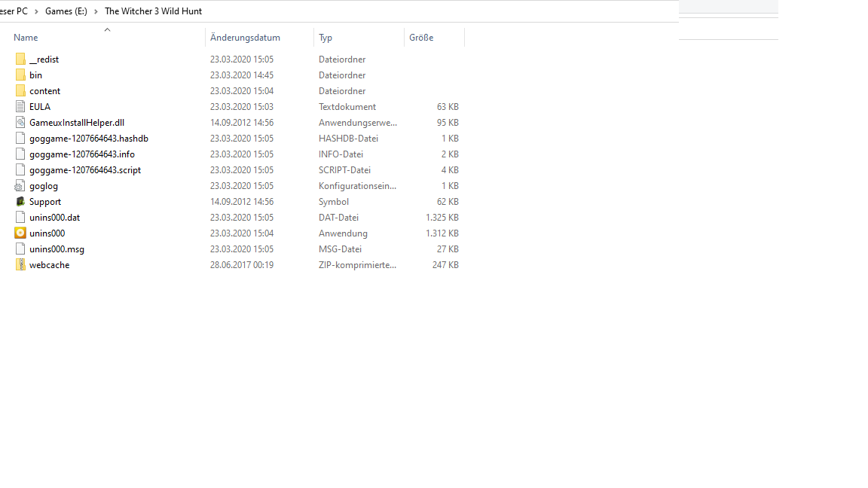Select the content folder name
Image resolution: width=868 pixels, height=488 pixels.
pyautogui.click(x=45, y=90)
